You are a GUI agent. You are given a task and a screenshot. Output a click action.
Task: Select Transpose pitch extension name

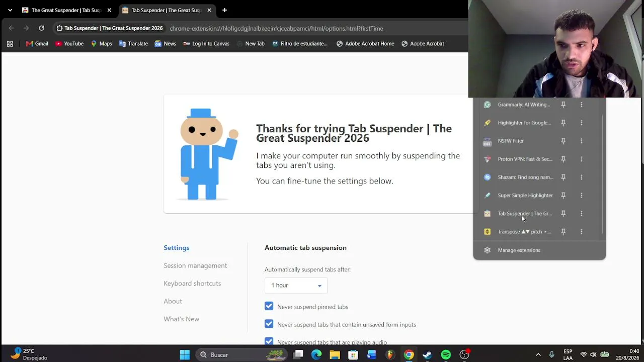[524, 232]
